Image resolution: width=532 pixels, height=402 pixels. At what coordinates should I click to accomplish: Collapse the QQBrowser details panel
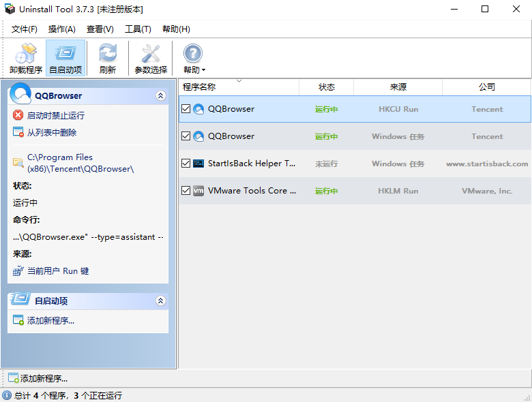tap(161, 96)
